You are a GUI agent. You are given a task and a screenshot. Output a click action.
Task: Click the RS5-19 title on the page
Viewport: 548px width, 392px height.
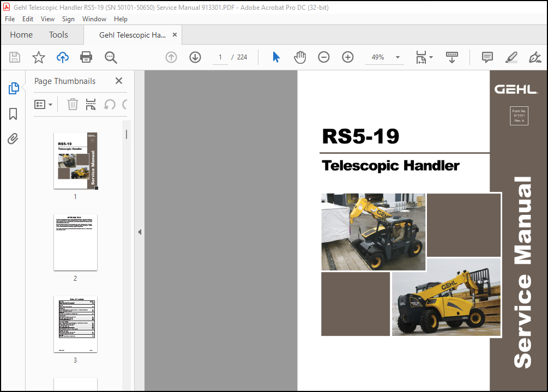(360, 136)
